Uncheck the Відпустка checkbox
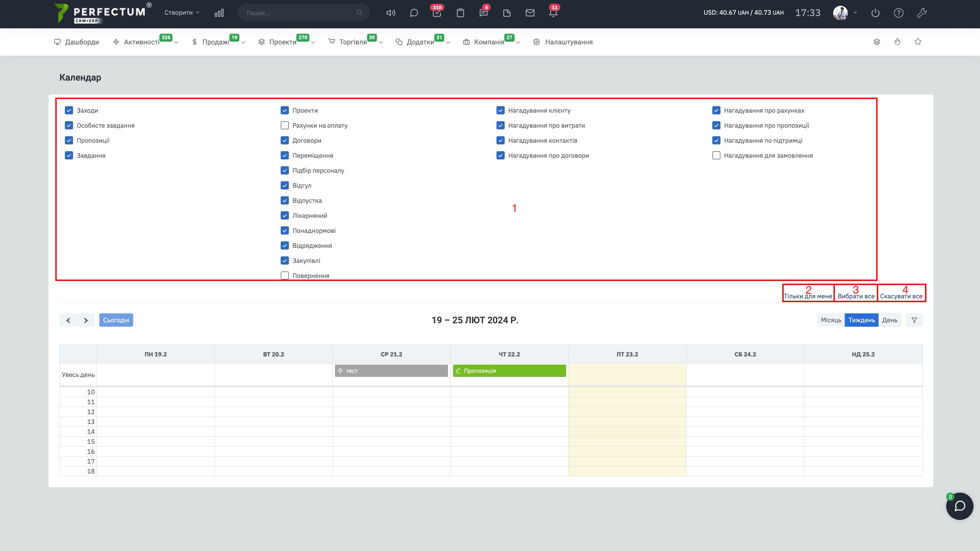Image resolution: width=980 pixels, height=551 pixels. point(284,200)
